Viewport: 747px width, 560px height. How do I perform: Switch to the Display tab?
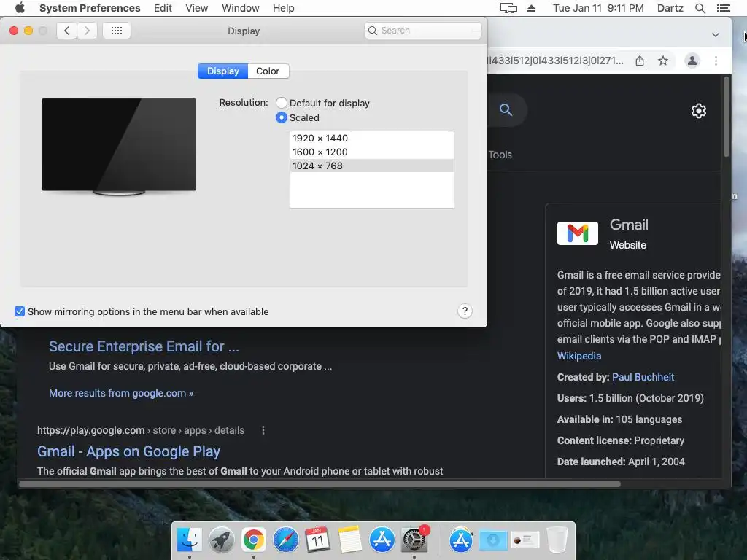pyautogui.click(x=222, y=71)
